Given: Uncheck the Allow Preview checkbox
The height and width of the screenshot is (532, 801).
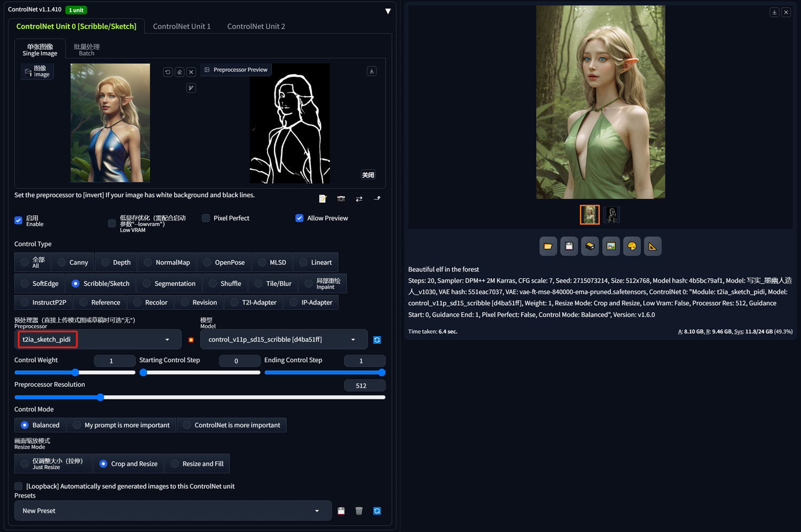Looking at the screenshot, I should click(x=300, y=218).
